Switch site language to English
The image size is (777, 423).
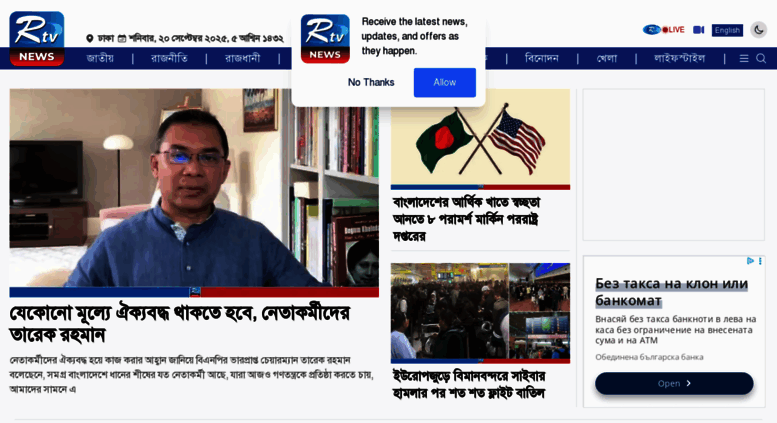[727, 30]
